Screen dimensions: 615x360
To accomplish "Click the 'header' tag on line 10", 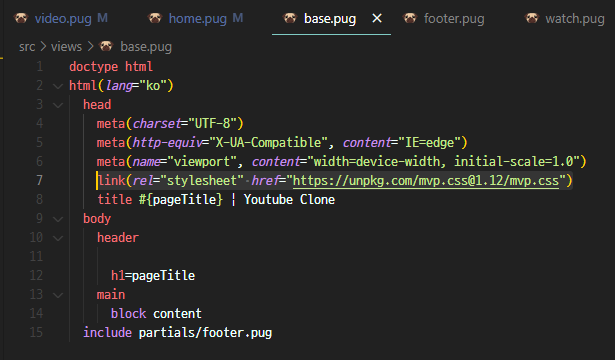I will coord(118,238).
